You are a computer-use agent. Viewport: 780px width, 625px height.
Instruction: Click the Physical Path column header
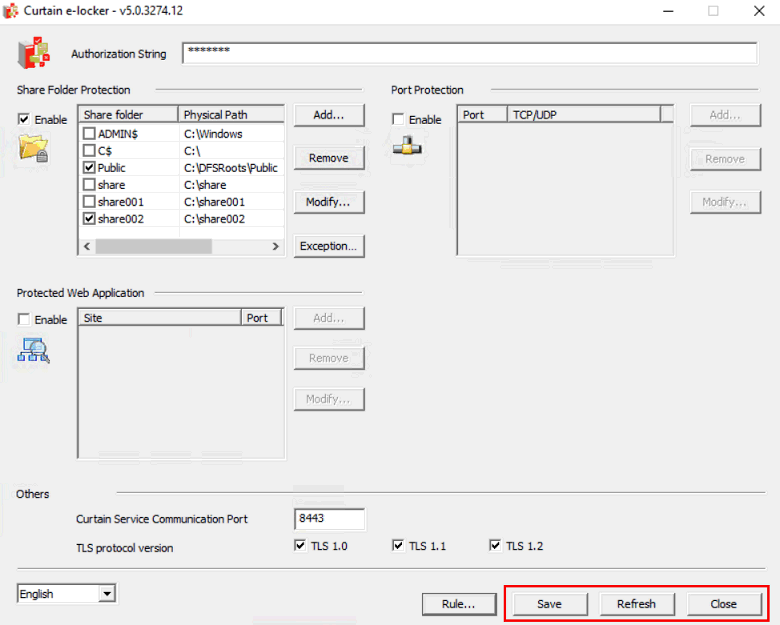(x=231, y=115)
